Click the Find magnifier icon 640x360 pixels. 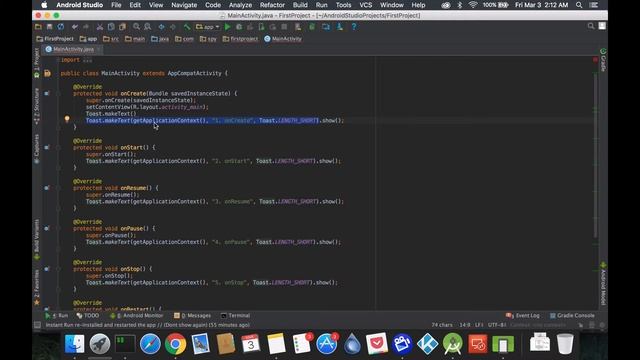(136, 27)
